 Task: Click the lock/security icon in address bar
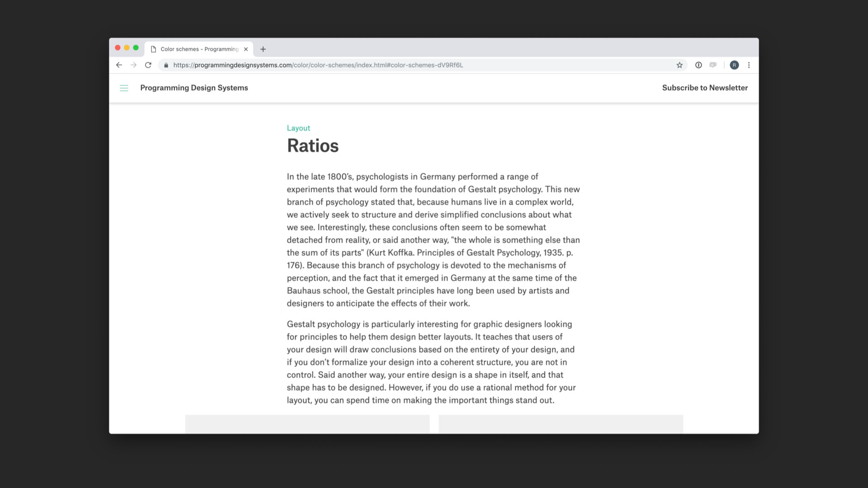click(x=166, y=65)
